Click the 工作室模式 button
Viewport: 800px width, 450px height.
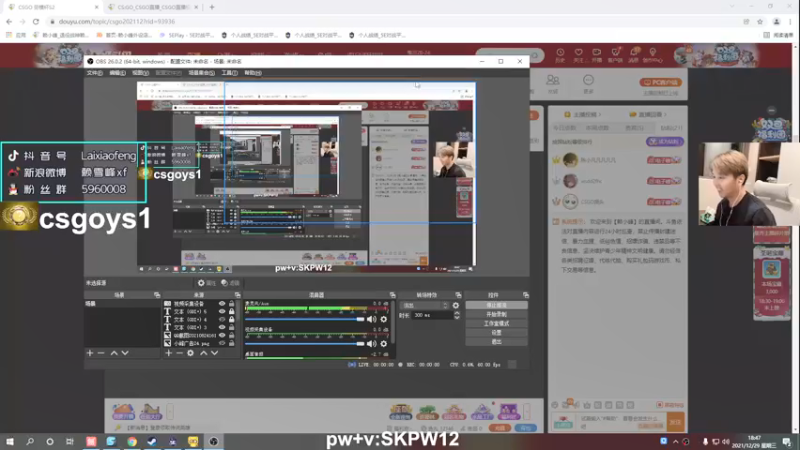pyautogui.click(x=496, y=323)
